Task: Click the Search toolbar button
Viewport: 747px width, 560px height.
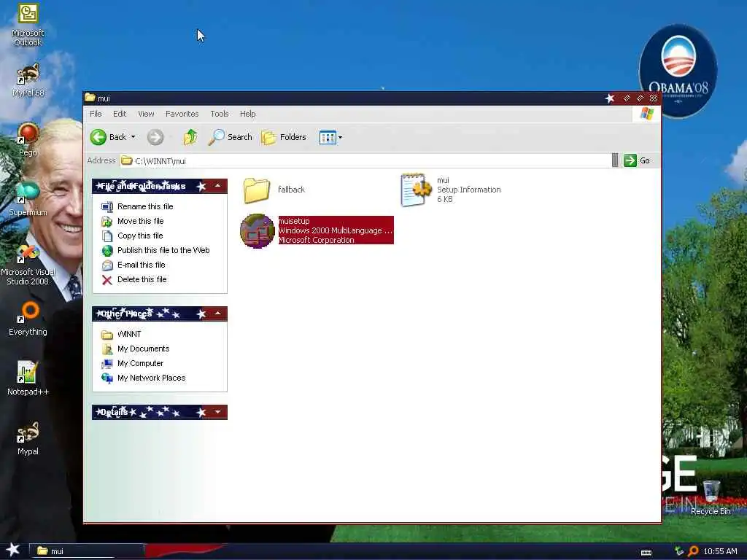Action: tap(231, 137)
